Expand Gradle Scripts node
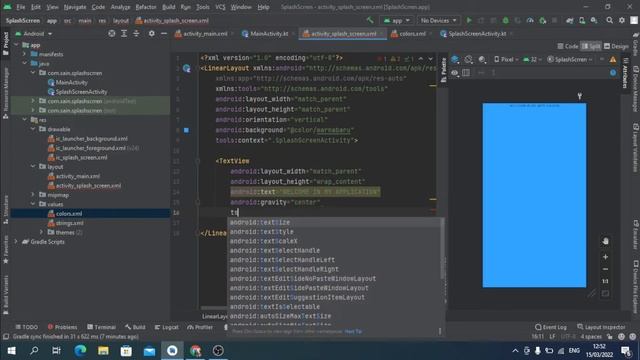 [16, 242]
